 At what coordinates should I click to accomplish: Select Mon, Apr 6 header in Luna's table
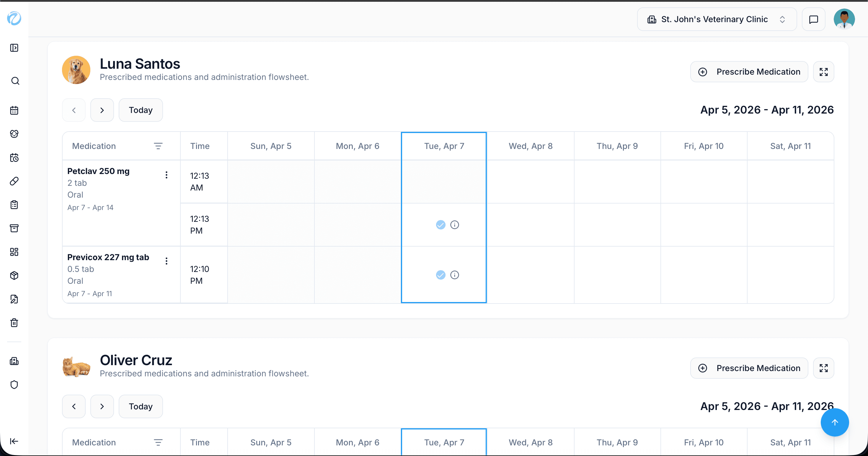[x=358, y=146]
